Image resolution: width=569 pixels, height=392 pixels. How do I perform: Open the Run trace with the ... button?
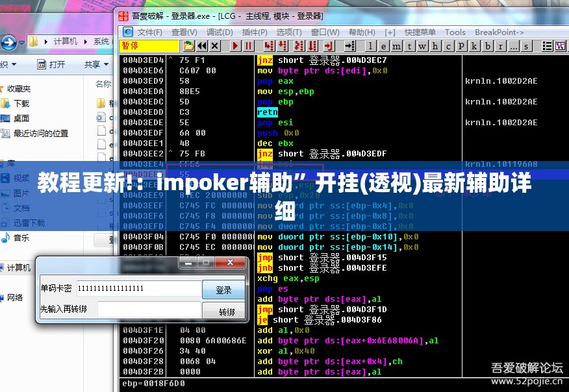point(513,45)
